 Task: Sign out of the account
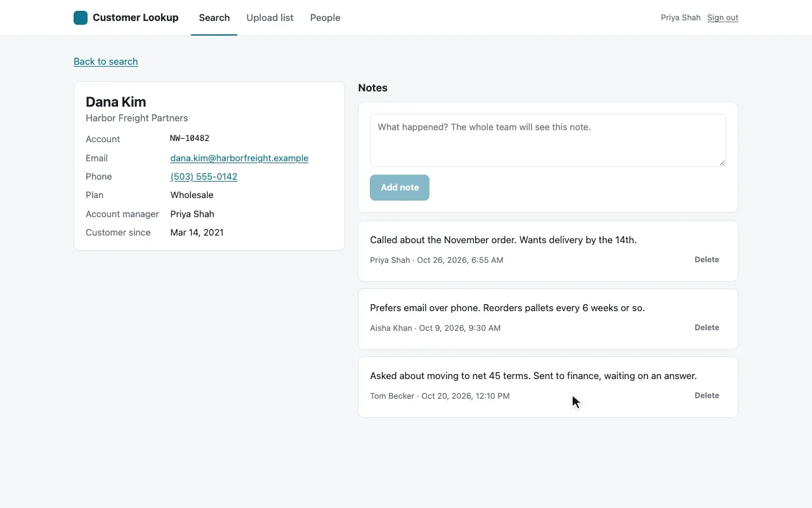tap(723, 18)
